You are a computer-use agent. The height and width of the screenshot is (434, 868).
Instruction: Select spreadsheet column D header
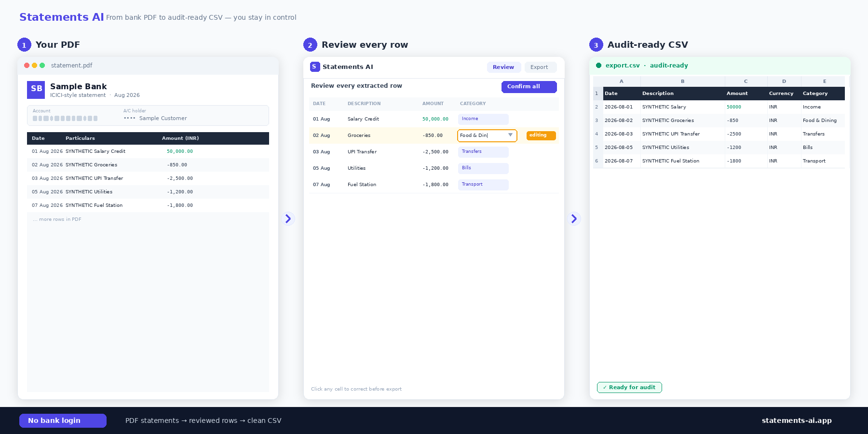point(784,81)
